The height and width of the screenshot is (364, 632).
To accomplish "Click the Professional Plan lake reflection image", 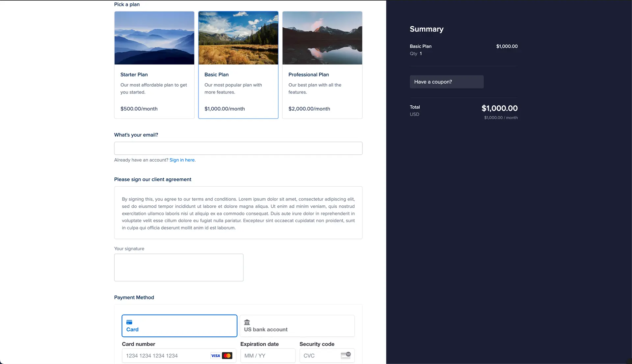I will click(x=322, y=38).
